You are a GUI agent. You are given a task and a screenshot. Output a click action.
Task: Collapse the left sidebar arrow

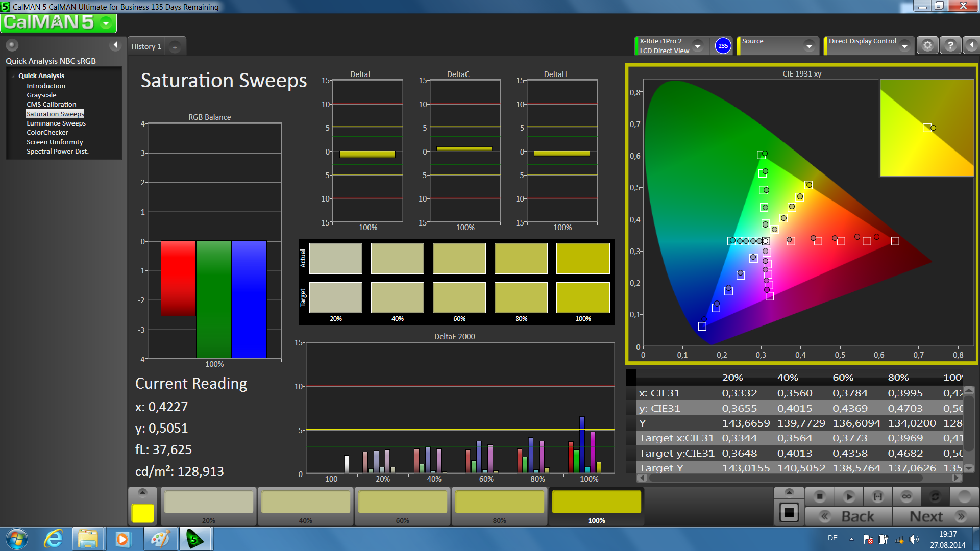[x=115, y=45]
